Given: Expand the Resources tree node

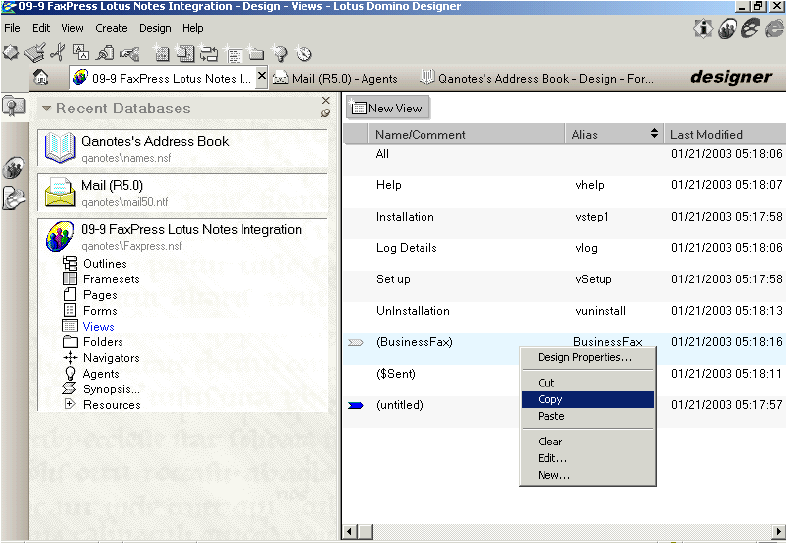Looking at the screenshot, I should 70,404.
